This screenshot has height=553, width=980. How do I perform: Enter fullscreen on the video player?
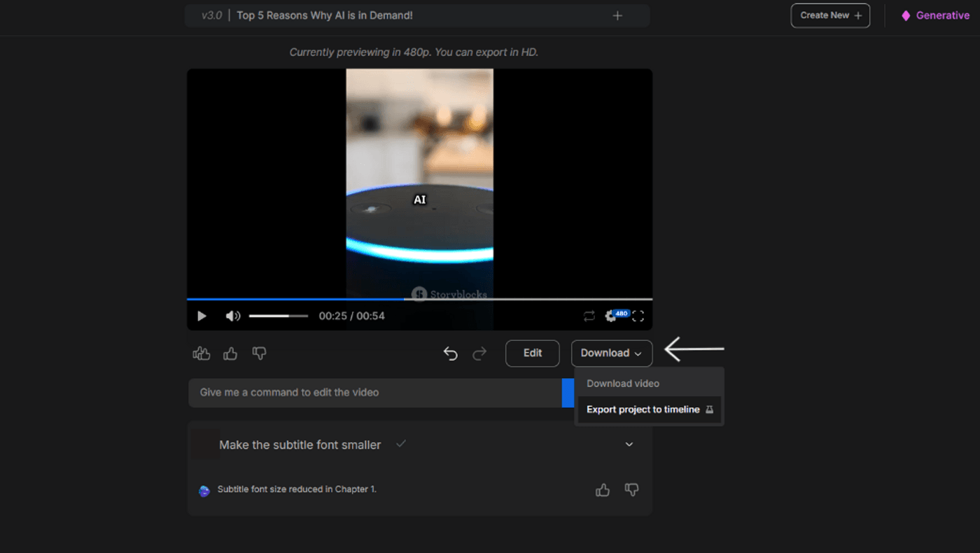coord(638,316)
